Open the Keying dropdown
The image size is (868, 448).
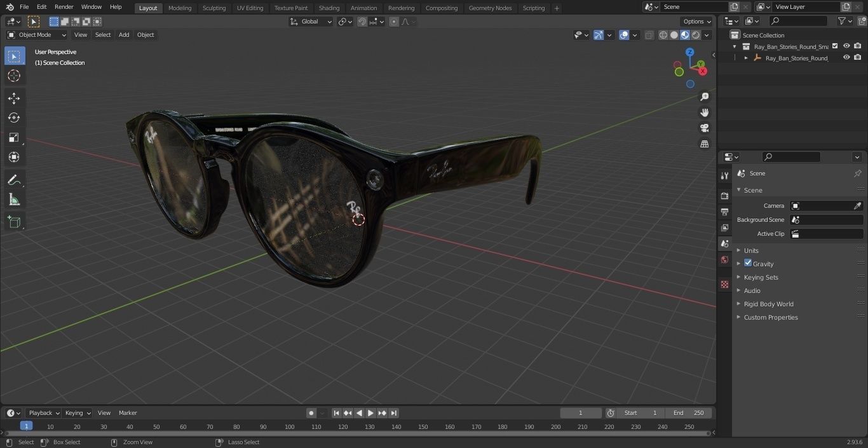coord(77,413)
